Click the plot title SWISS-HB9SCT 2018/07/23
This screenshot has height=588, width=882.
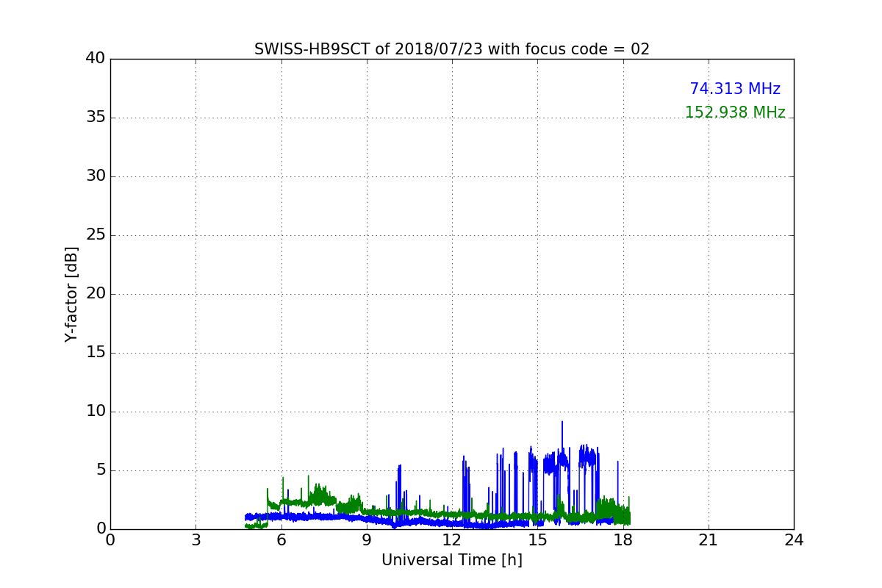click(x=452, y=49)
